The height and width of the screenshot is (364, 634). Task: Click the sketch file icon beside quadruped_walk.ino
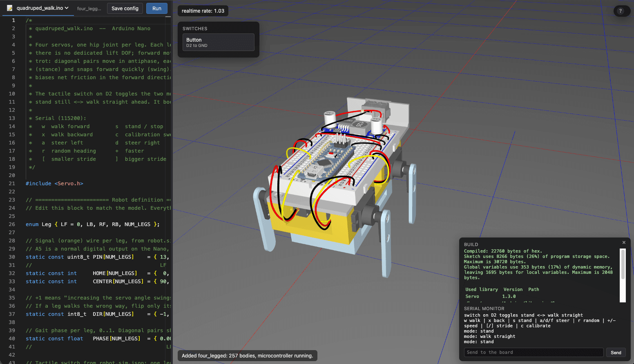(x=10, y=8)
